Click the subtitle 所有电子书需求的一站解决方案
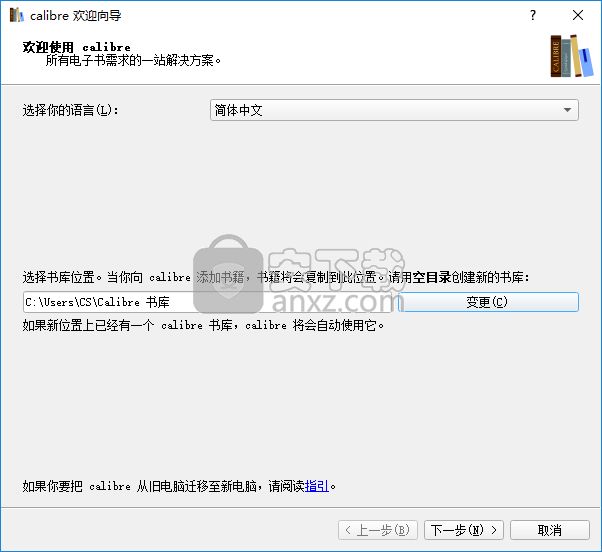Viewport: 602px width, 552px height. tap(133, 61)
